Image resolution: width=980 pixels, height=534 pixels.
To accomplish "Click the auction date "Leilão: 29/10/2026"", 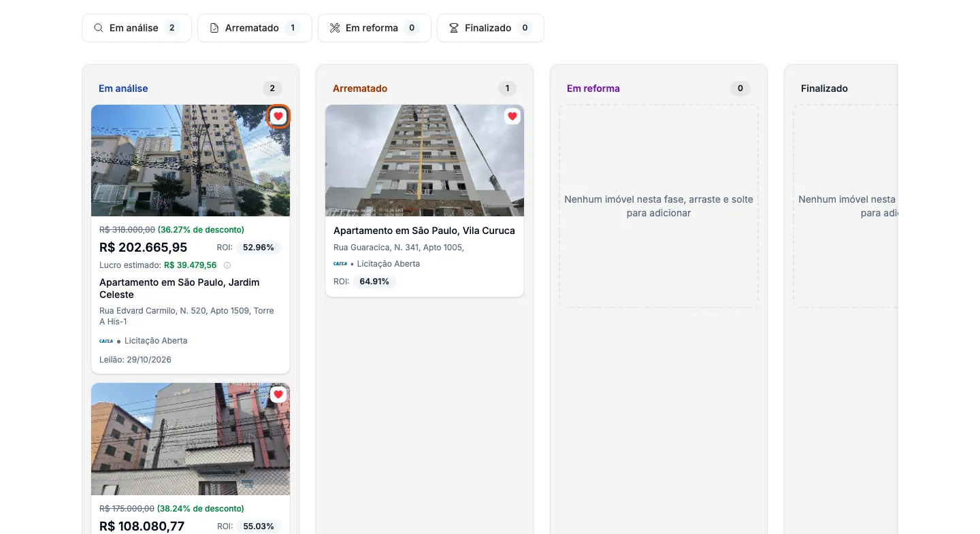I will [x=135, y=360].
